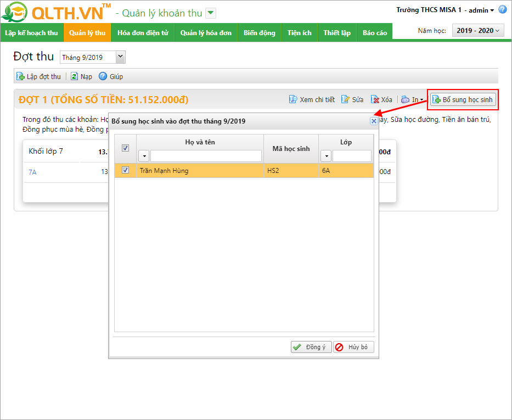Click the Sửa edit label
Image resolution: width=512 pixels, height=420 pixels.
tap(358, 99)
